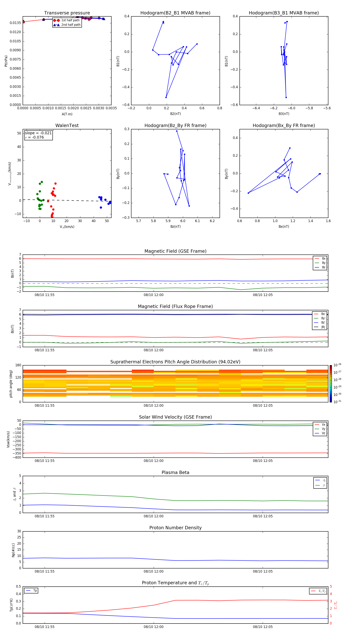This screenshot has height=644, width=351.
Task: Click 'By' in GSE magnetic field legend
Action: pyautogui.click(x=320, y=263)
